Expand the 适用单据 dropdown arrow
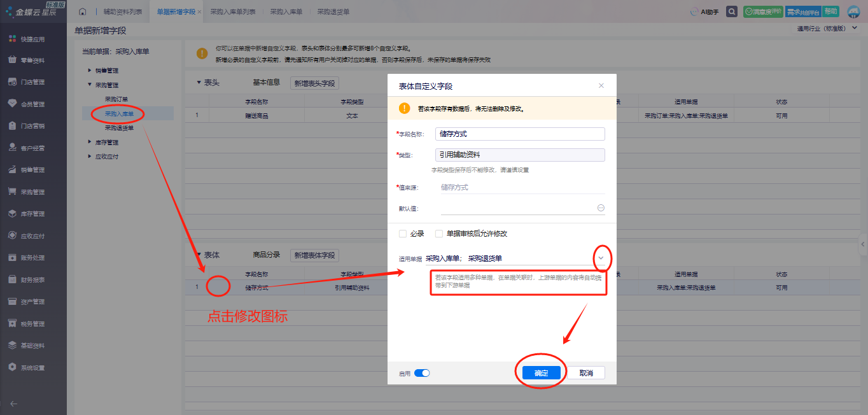Image resolution: width=868 pixels, height=415 pixels. point(600,258)
